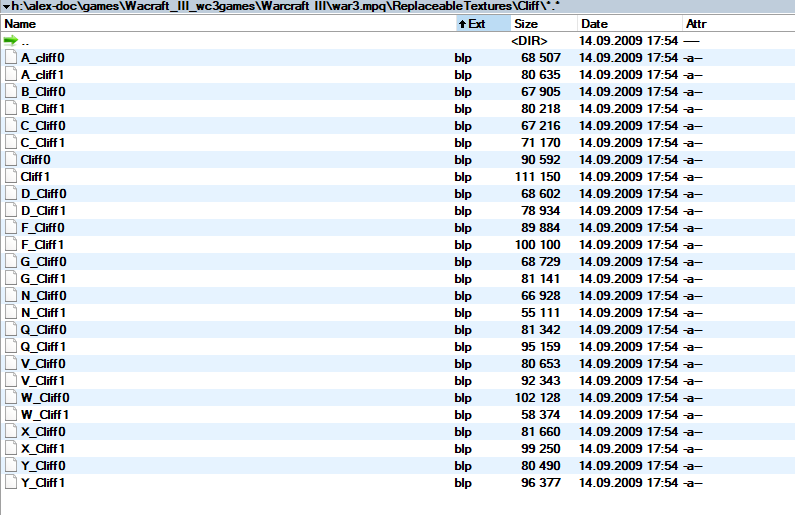Select the file name Cliff1

click(35, 176)
